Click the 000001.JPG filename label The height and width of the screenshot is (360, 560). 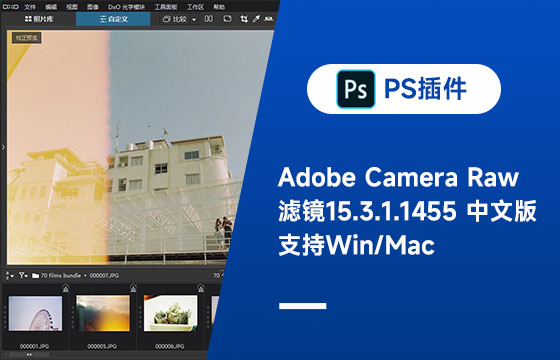[35, 346]
